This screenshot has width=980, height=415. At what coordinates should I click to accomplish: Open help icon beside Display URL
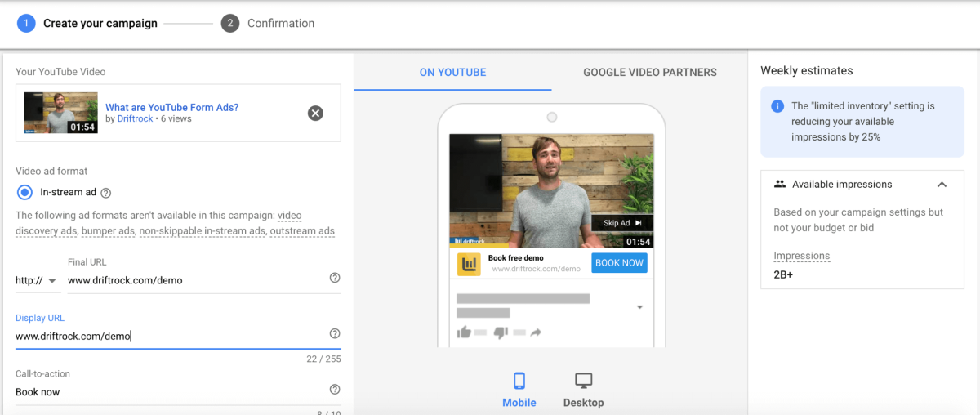[x=335, y=333]
